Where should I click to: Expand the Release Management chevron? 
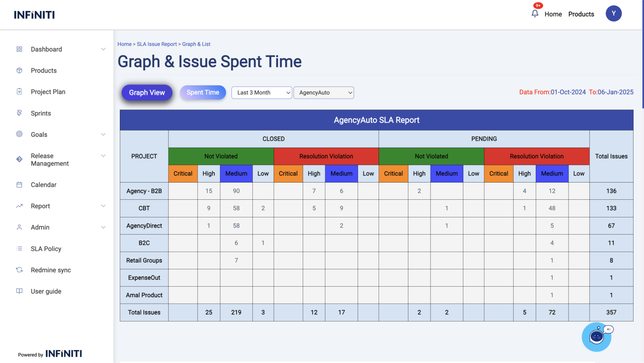pyautogui.click(x=103, y=156)
